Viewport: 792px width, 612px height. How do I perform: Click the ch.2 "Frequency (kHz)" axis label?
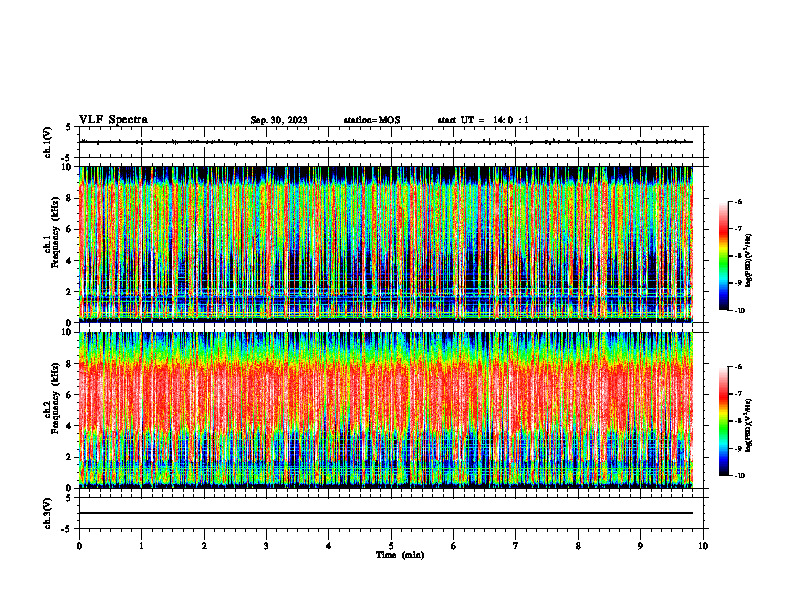55,398
